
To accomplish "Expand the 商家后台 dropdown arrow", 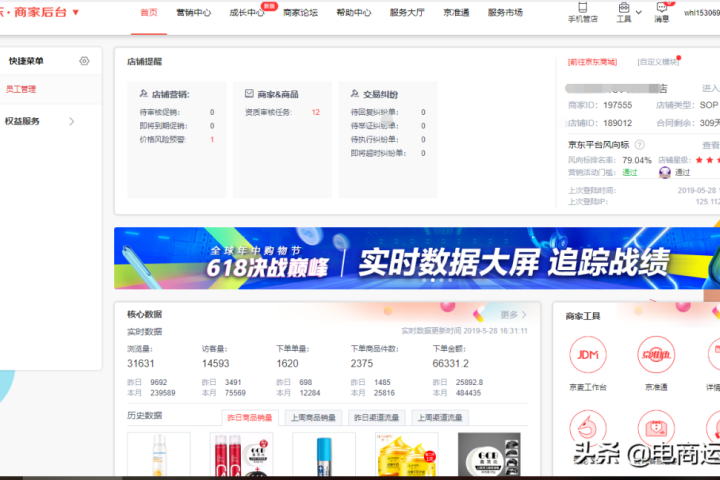I will point(76,12).
